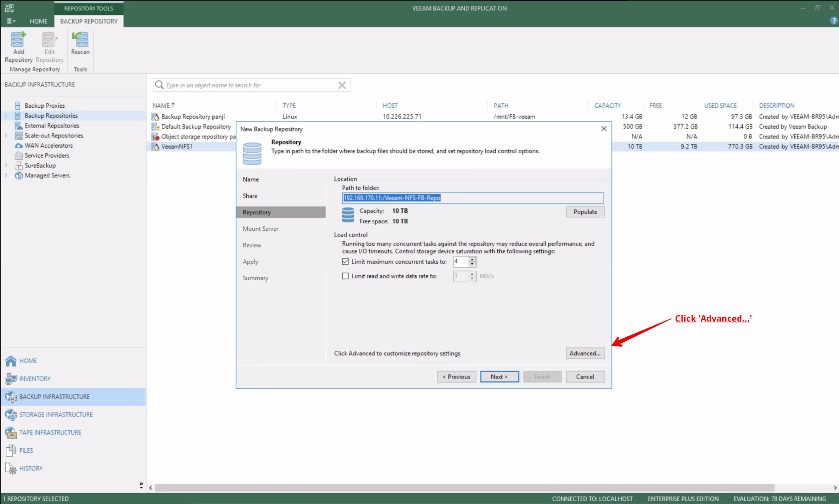Click the horizontal scrollbar left arrow
This screenshot has width=839, height=504.
(x=151, y=488)
